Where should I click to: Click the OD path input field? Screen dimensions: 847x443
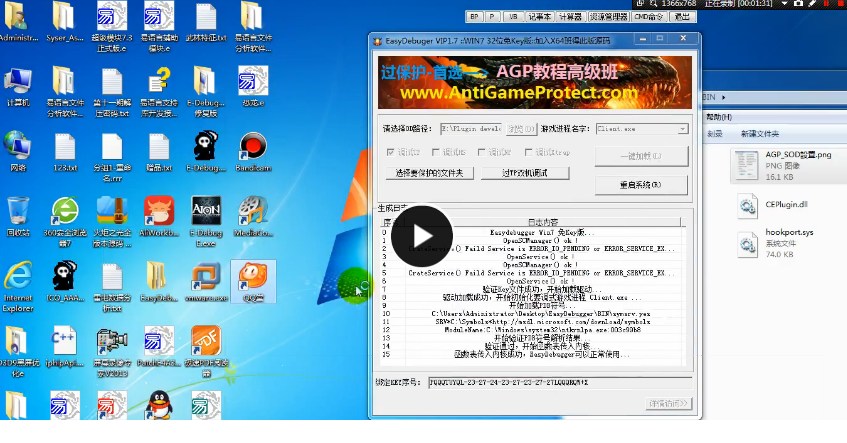coord(471,129)
